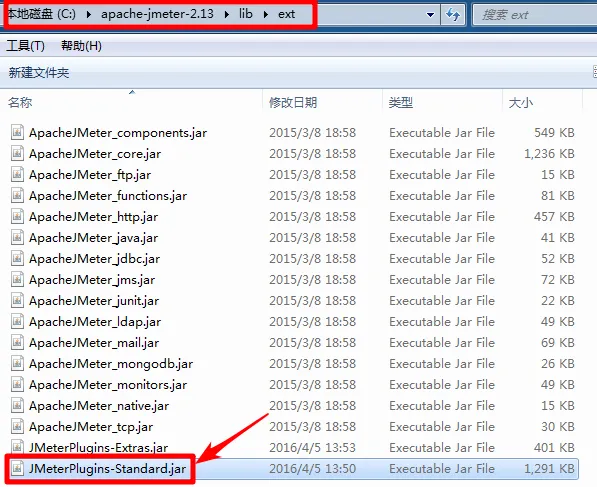Sort files by the 修改日期 column header
The width and height of the screenshot is (597, 487).
[322, 102]
